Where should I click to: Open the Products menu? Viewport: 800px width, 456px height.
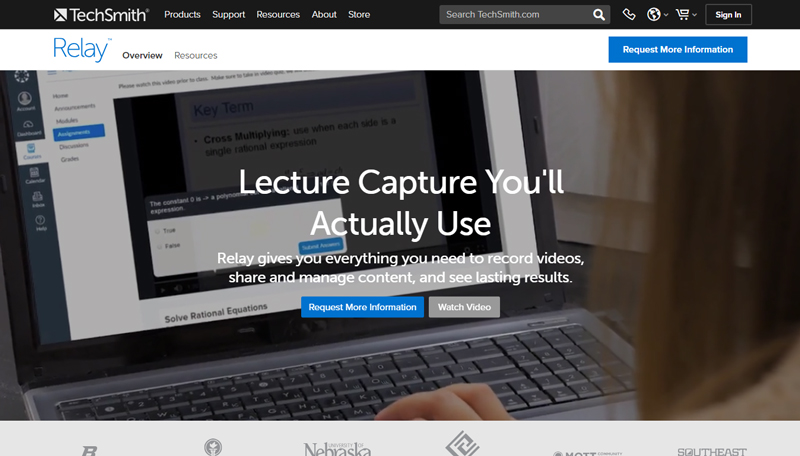pos(182,15)
